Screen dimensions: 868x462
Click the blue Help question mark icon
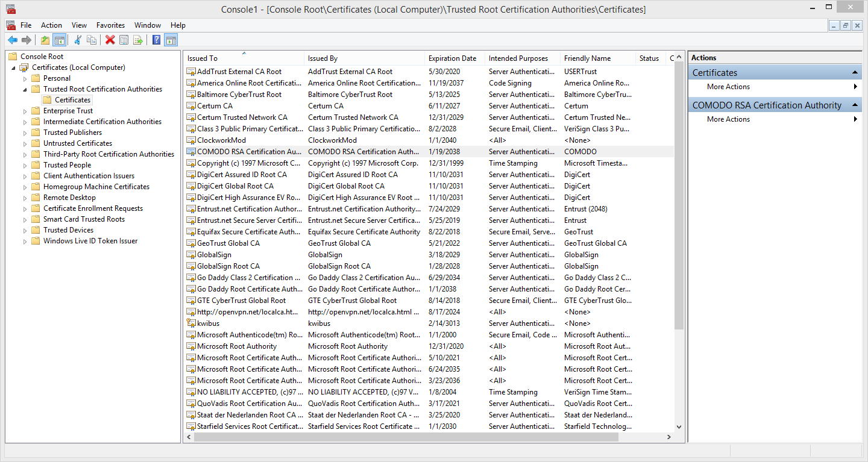click(x=156, y=40)
